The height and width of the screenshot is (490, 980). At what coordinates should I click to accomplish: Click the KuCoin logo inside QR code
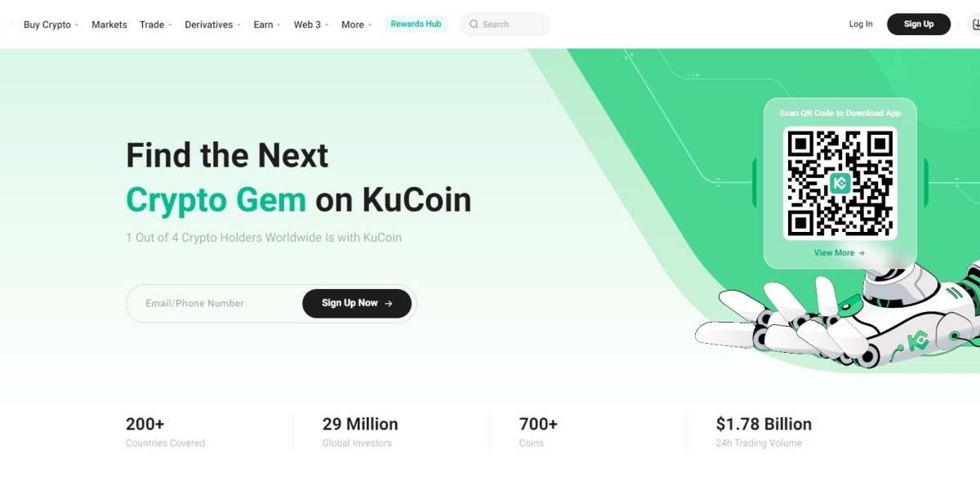(x=840, y=183)
